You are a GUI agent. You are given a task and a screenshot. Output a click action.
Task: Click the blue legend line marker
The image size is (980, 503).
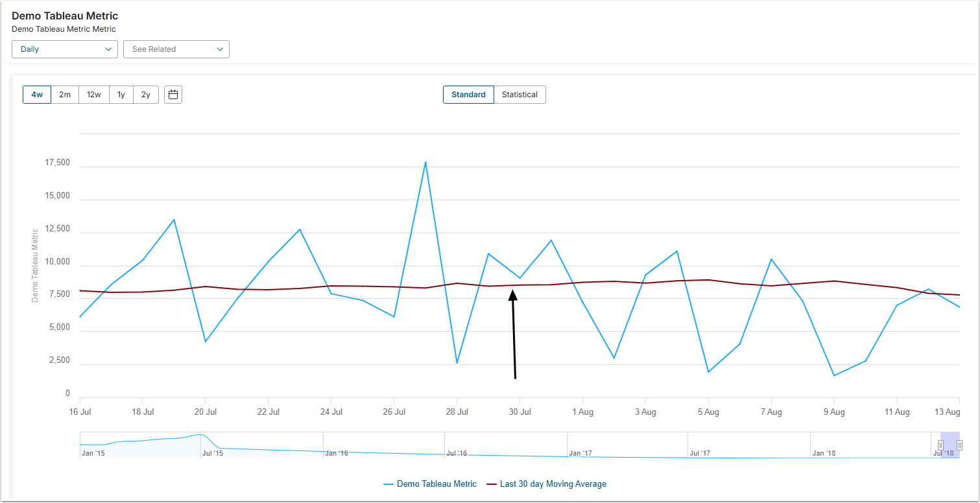coord(388,484)
